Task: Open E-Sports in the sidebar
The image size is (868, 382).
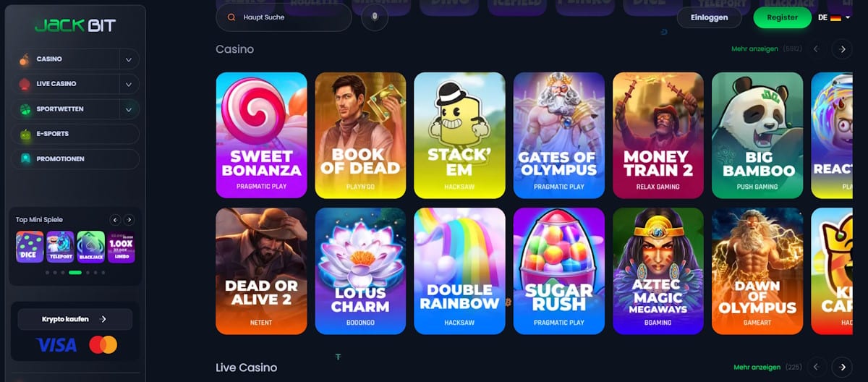Action: (x=75, y=134)
